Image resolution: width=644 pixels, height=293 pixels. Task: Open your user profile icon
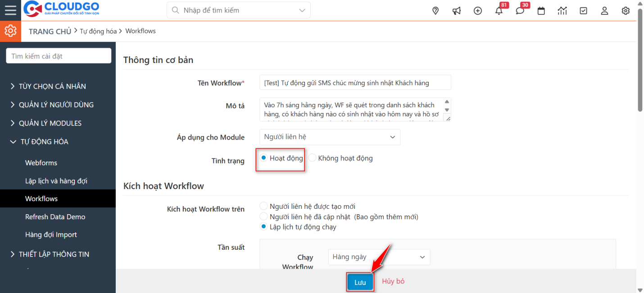[604, 10]
